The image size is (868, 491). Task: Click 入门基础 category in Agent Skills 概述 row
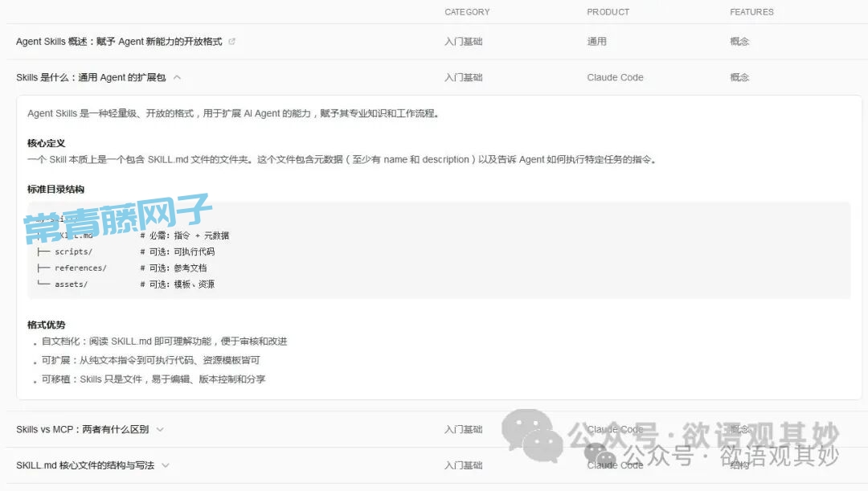click(464, 42)
